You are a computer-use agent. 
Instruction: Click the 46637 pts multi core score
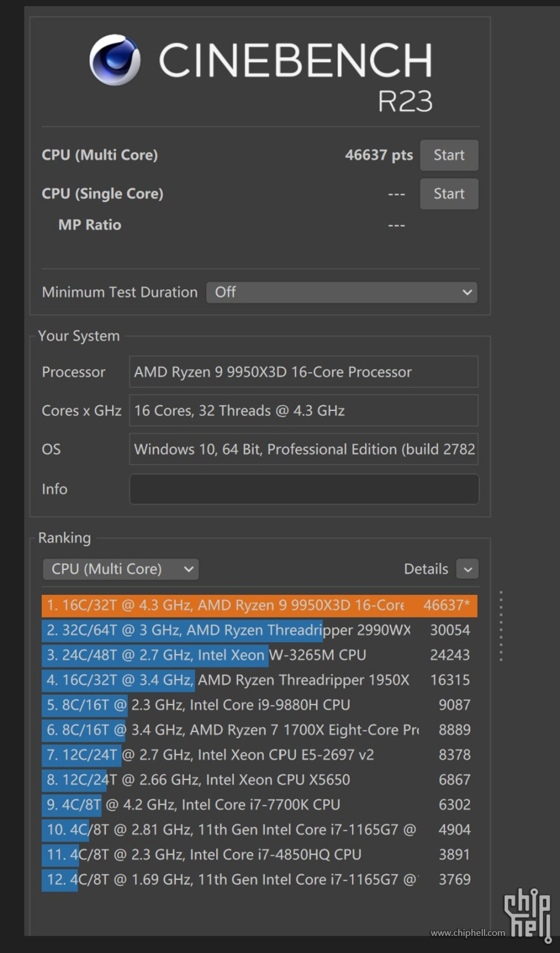tap(379, 155)
